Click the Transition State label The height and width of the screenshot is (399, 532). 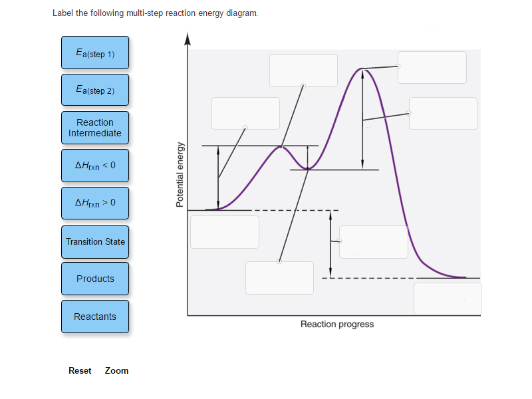click(94, 242)
